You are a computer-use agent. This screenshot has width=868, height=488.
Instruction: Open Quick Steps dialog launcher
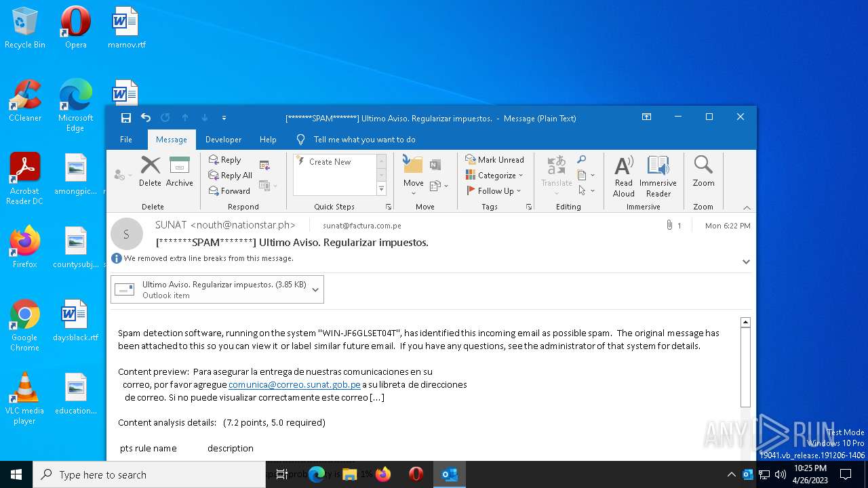pyautogui.click(x=389, y=207)
